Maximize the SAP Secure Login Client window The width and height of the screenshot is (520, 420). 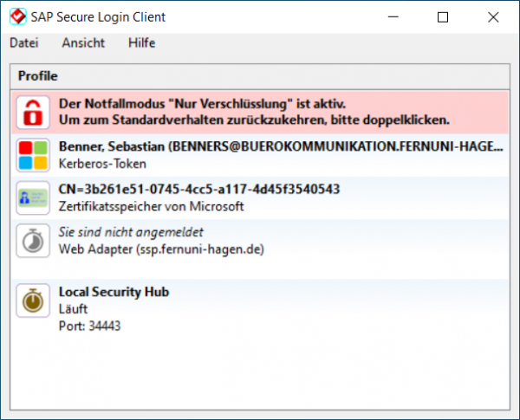pos(443,17)
